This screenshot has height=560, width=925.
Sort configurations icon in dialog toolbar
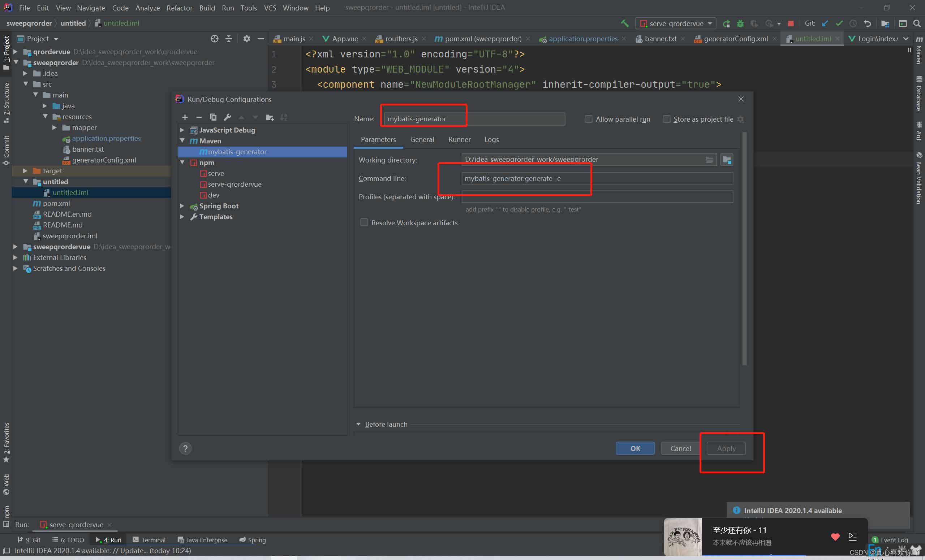pos(284,117)
